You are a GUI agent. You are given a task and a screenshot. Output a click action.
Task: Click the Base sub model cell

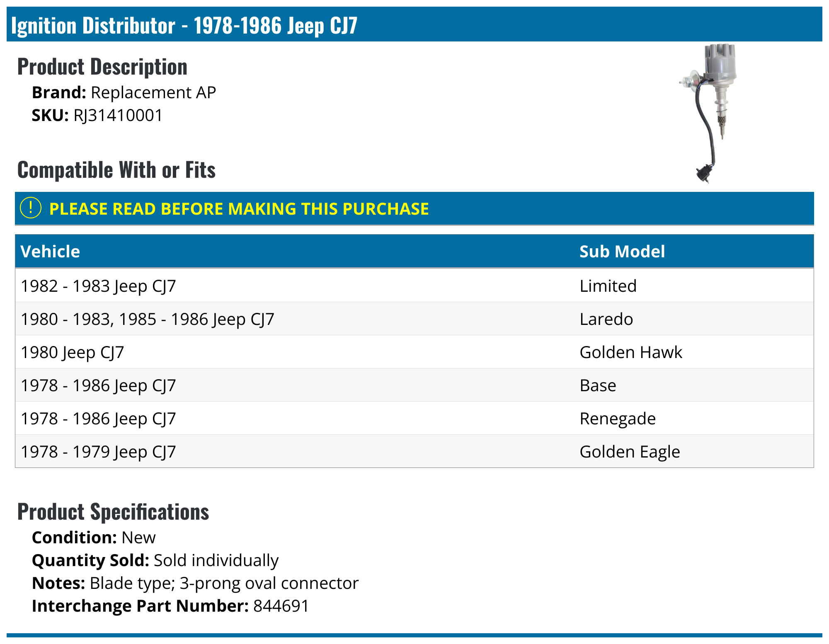point(598,385)
